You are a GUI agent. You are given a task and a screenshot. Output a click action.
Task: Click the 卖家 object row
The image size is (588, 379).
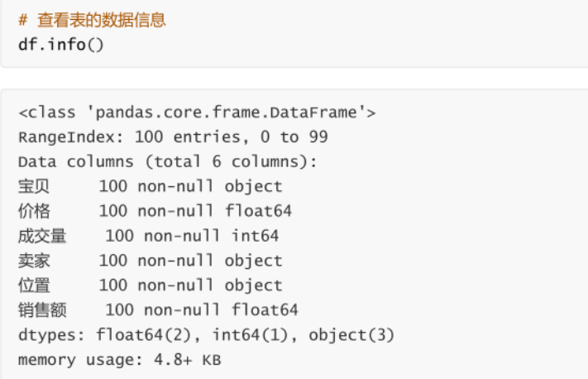coord(151,261)
